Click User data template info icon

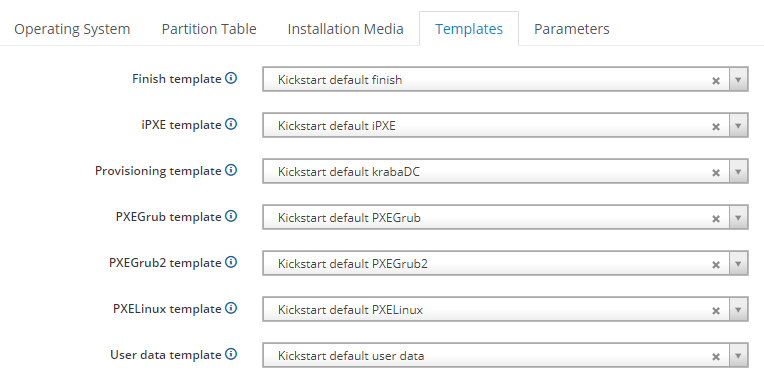tap(231, 354)
